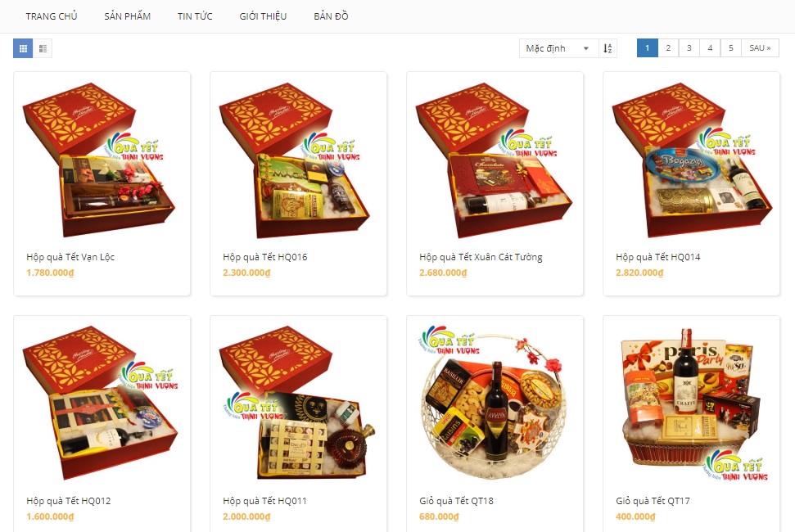Toggle the A-Z sort direction icon
This screenshot has height=532, width=795.
pyautogui.click(x=608, y=48)
